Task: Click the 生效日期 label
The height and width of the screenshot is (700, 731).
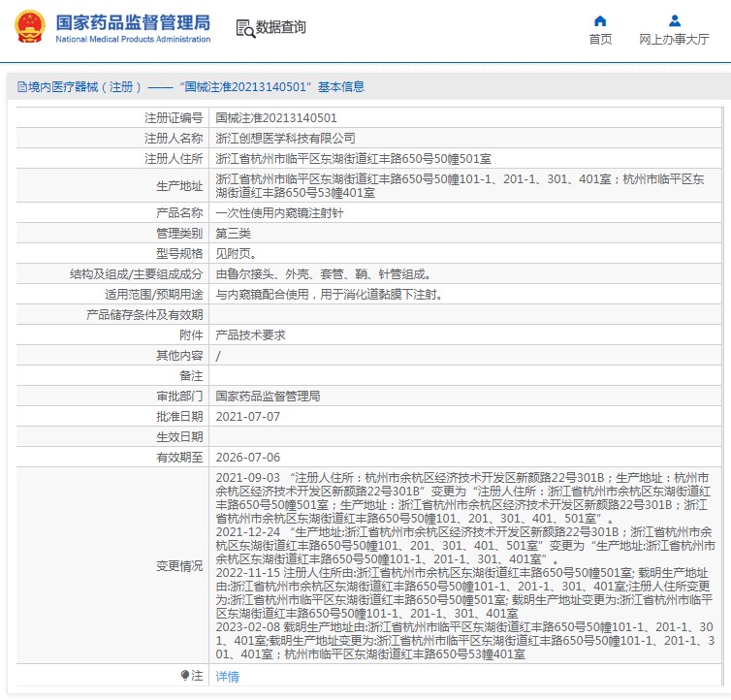Action: click(179, 437)
